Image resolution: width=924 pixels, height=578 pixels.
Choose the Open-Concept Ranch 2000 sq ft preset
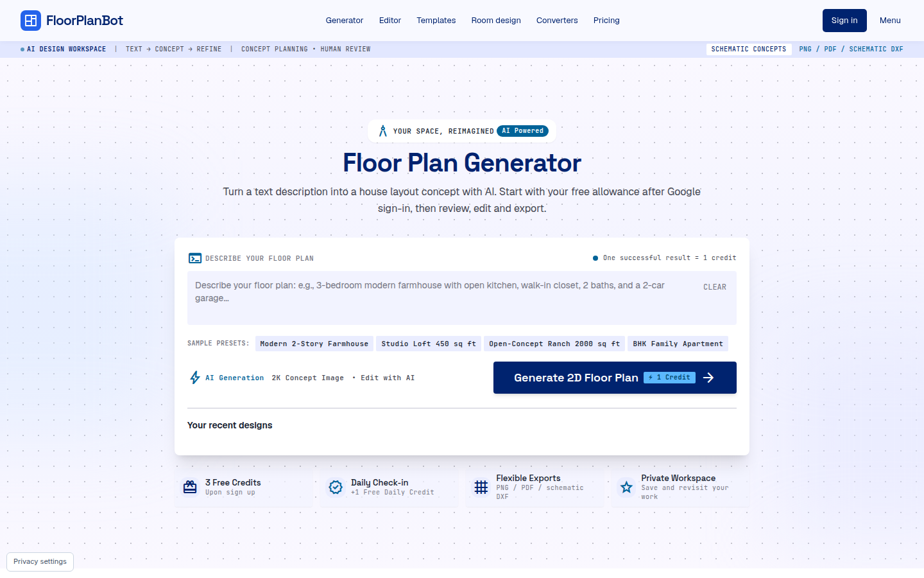tap(554, 344)
